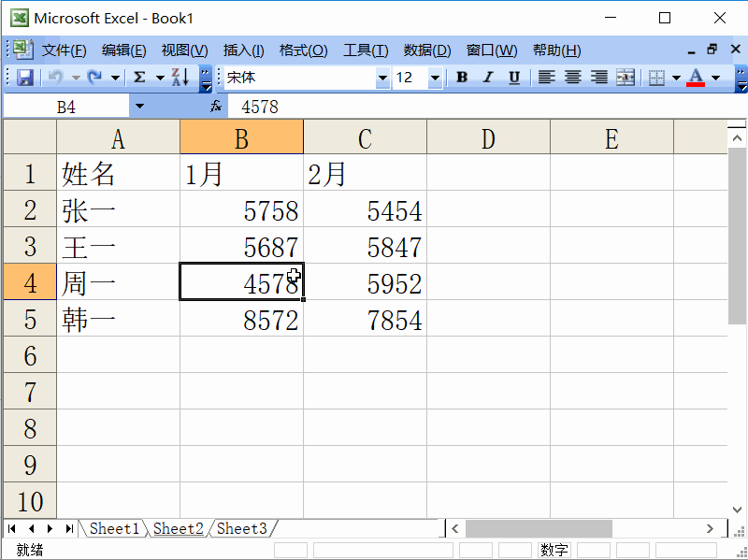The image size is (748, 560).
Task: Open the 帮助(H) menu
Action: (x=556, y=50)
